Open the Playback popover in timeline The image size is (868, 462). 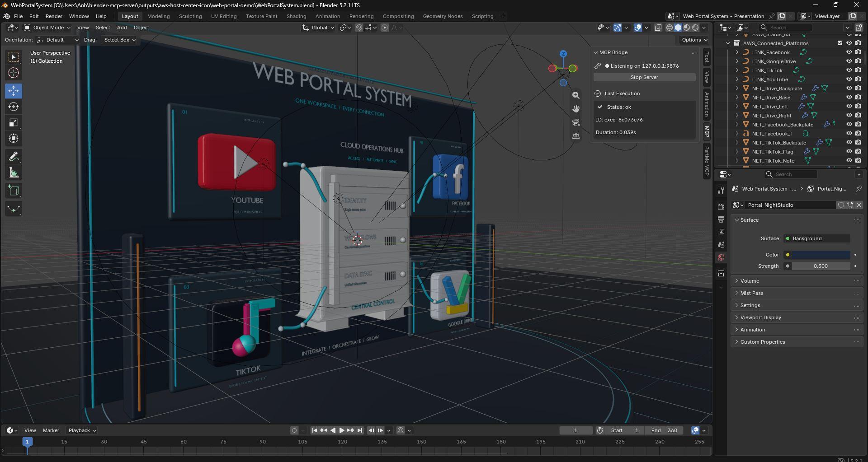[82, 430]
